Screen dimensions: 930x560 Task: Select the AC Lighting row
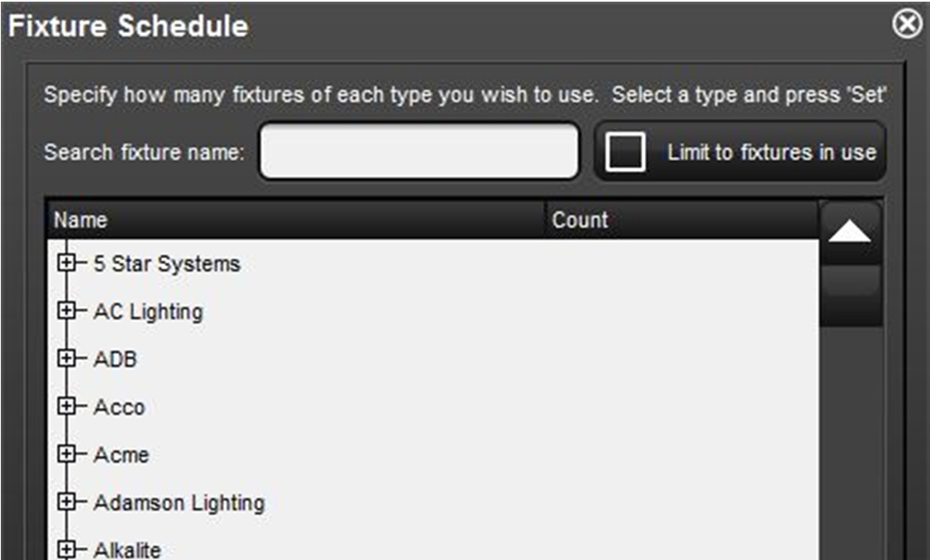click(148, 312)
